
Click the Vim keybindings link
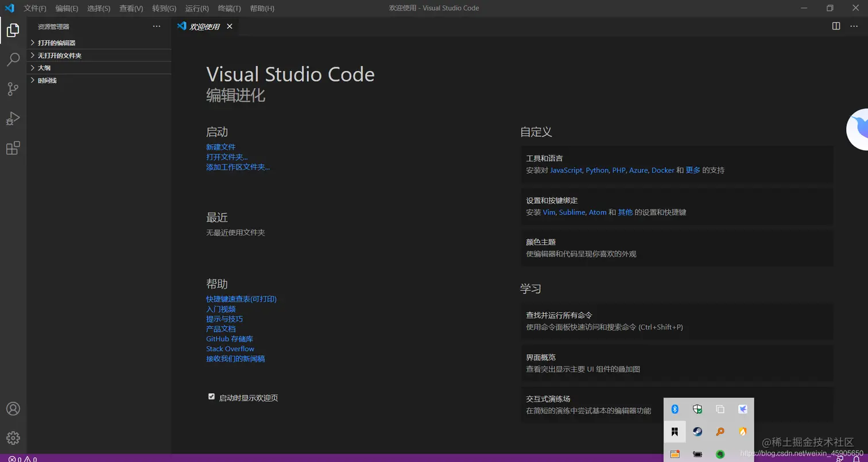(x=549, y=212)
